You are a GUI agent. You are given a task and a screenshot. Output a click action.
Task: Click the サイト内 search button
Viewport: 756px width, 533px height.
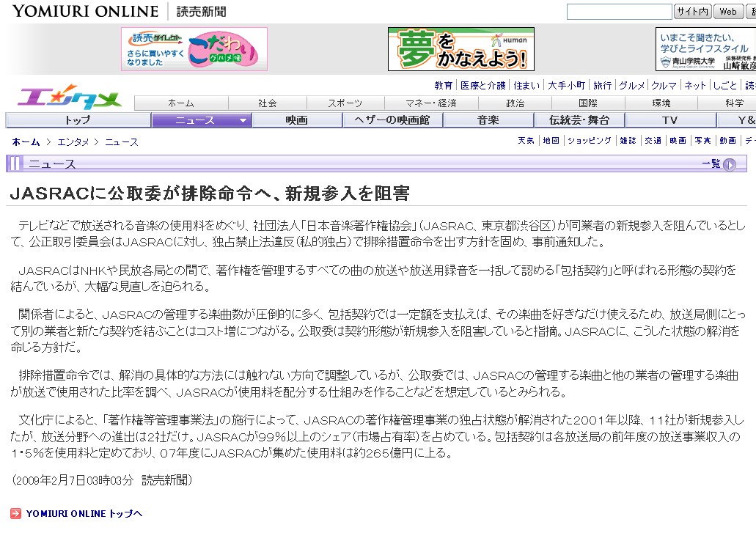692,12
